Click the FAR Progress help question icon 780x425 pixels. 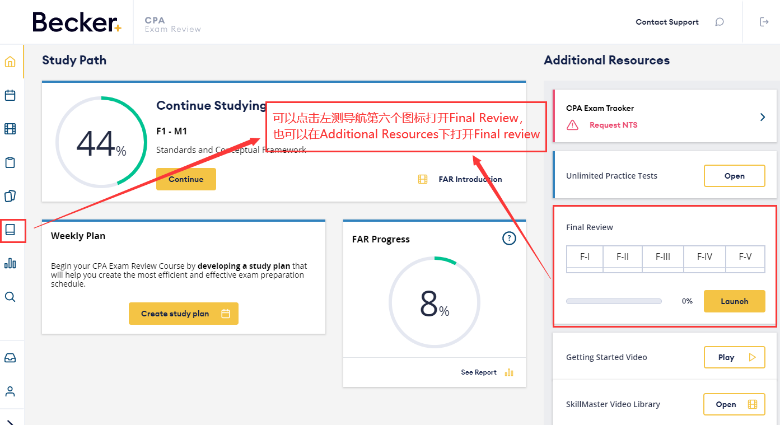[508, 238]
